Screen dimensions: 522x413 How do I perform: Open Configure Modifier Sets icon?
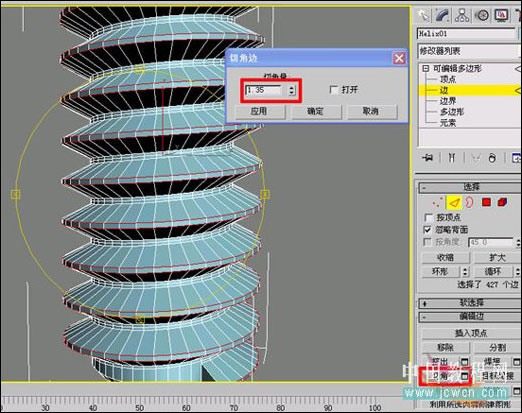(516, 158)
